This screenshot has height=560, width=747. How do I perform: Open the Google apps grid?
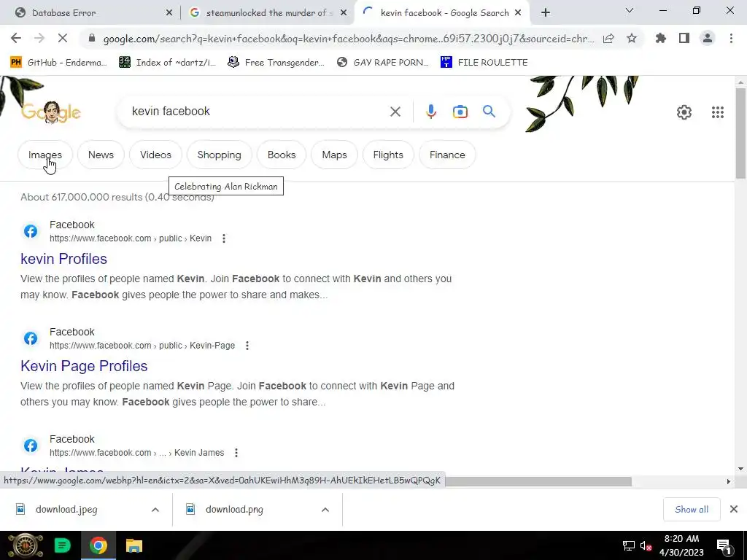click(x=718, y=112)
